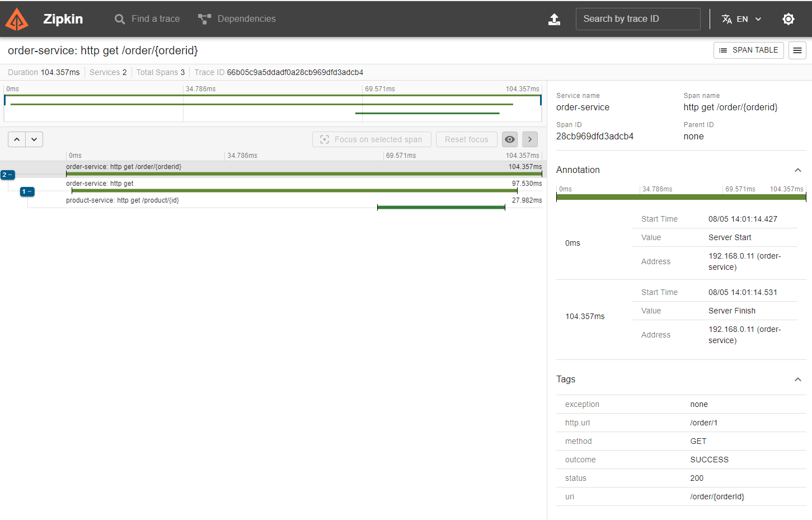Viewport: 812px width, 520px height.
Task: Focus the Search by trace ID field
Action: pyautogui.click(x=638, y=19)
